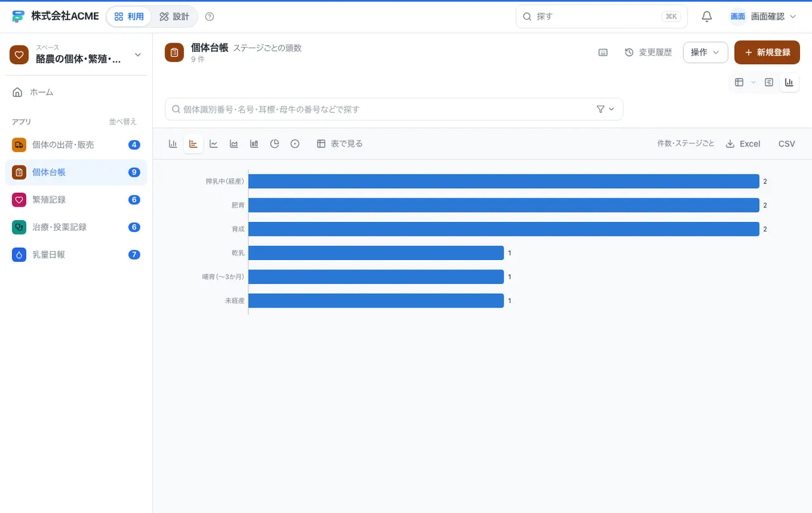Screen dimensions: 812x513
Task: Switch to the 利用 mode tab
Action: coord(129,16)
